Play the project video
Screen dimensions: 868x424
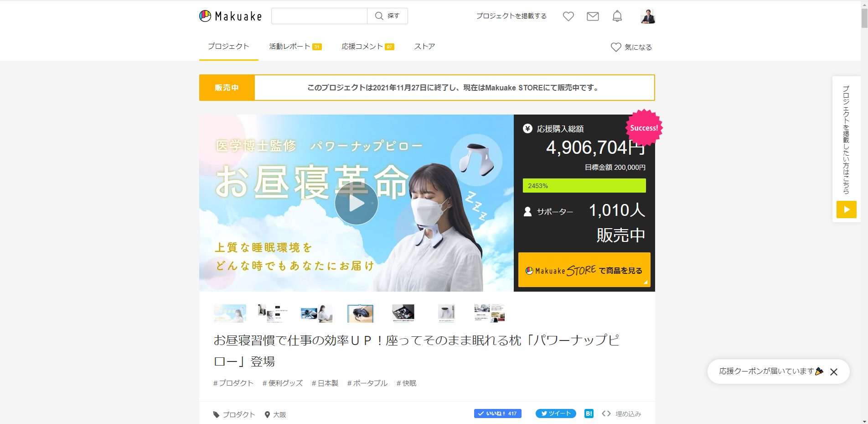(x=356, y=203)
